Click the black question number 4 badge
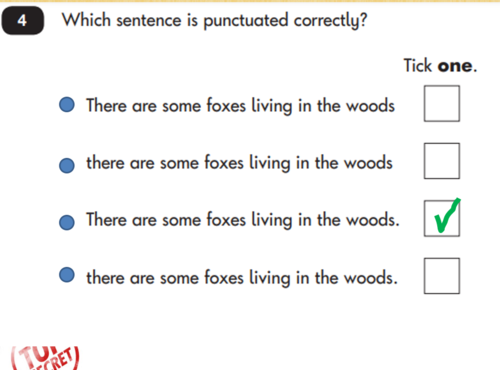This screenshot has width=500, height=370. pos(23,21)
